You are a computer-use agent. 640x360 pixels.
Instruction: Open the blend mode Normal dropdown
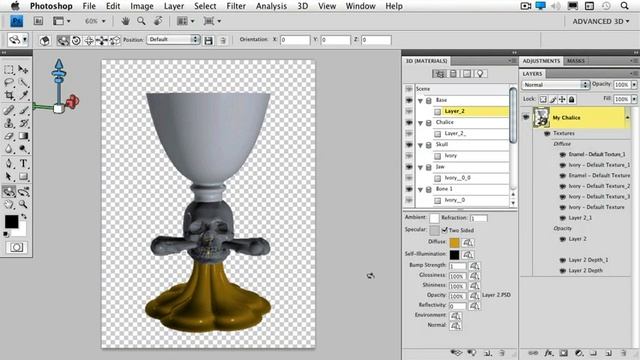click(x=556, y=84)
